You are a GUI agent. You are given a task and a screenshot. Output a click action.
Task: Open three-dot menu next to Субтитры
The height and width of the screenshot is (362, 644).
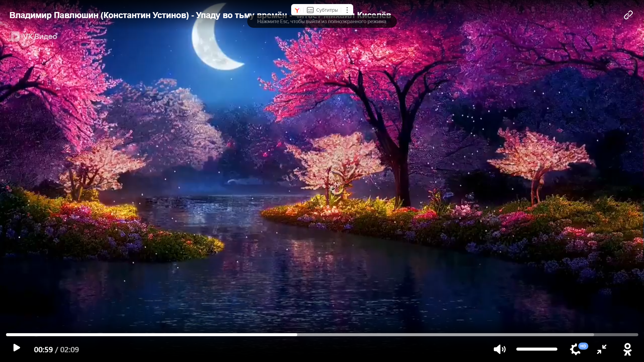347,10
